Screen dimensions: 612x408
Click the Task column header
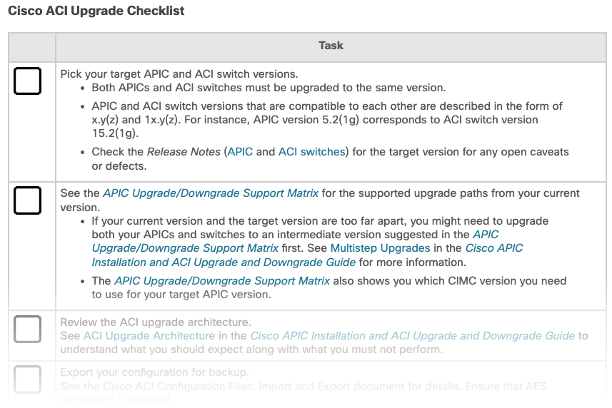point(331,47)
